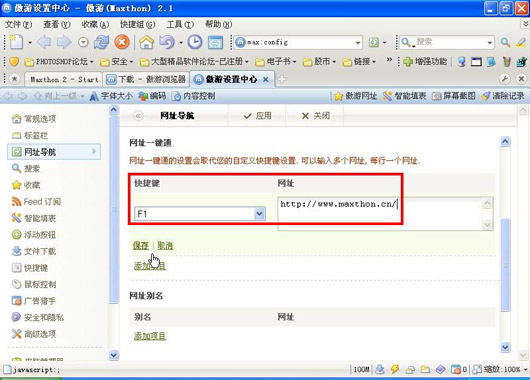Expand the address bar dropdown arrow
The image size is (530, 380).
point(358,43)
